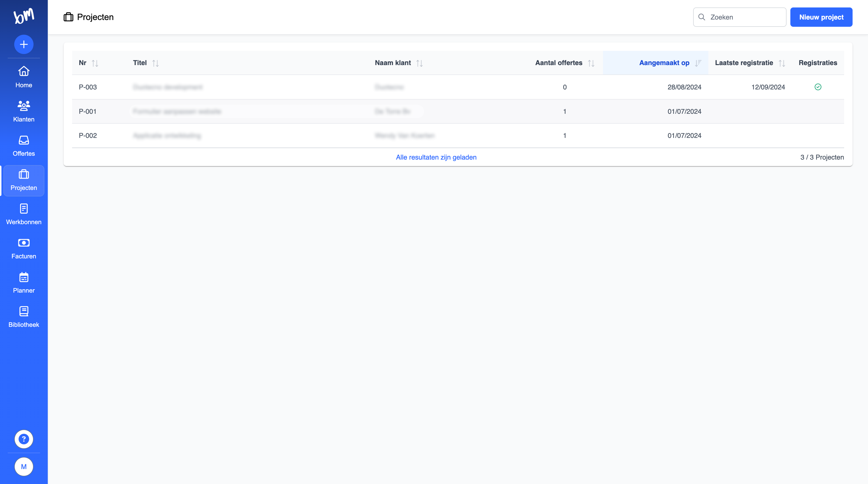Open the Planner calendar

(24, 282)
